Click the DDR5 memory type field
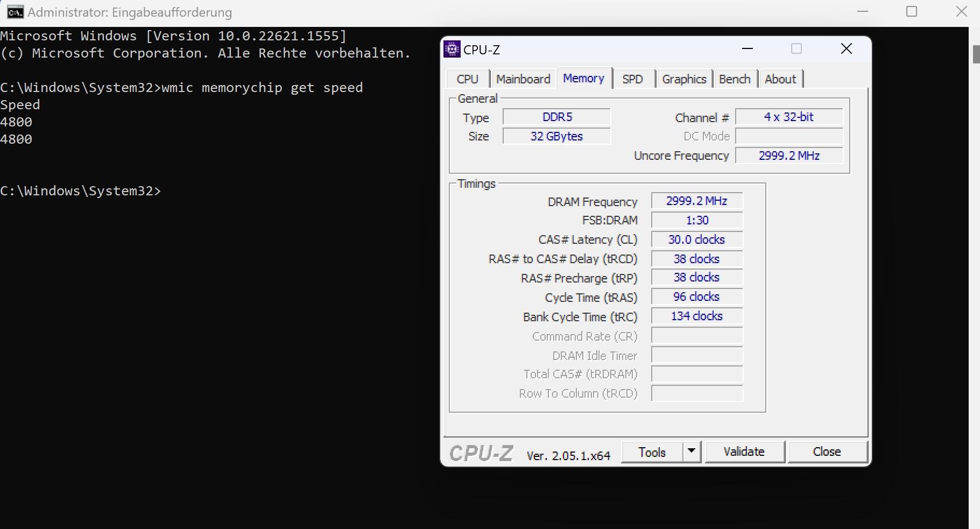980x529 pixels. coord(557,117)
